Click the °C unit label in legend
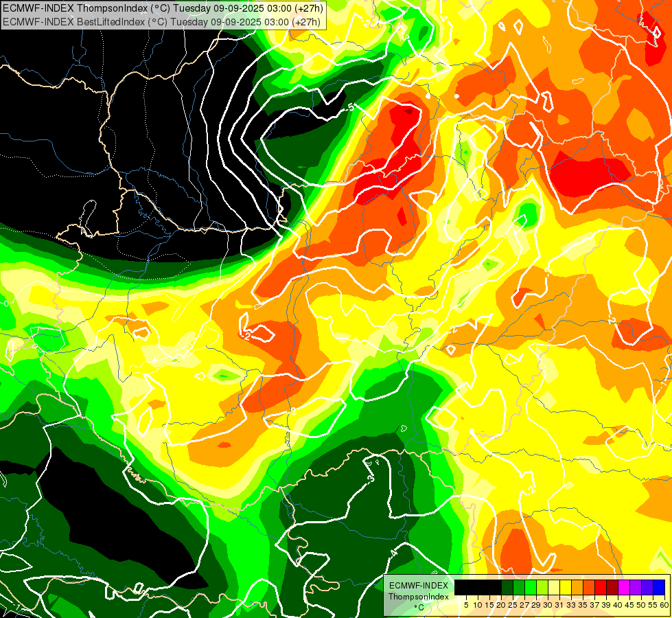 point(419,608)
